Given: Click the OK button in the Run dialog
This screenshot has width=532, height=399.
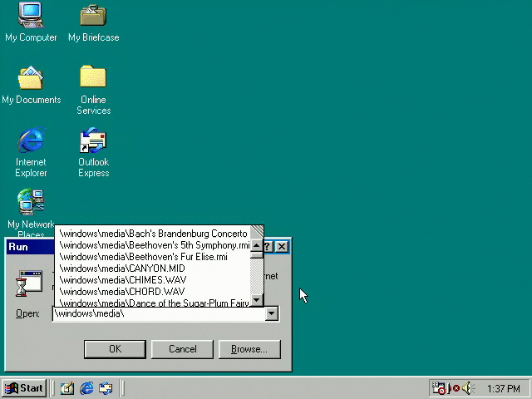Looking at the screenshot, I should point(115,349).
